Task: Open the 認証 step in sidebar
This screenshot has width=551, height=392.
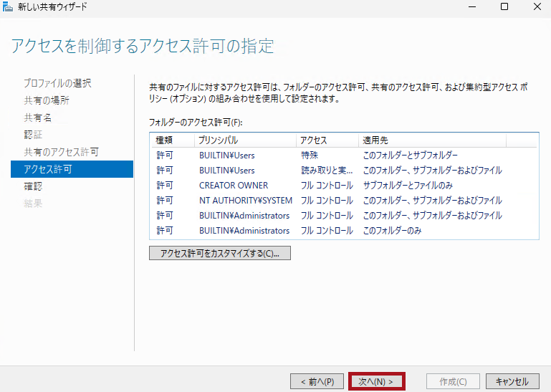Action: [33, 135]
